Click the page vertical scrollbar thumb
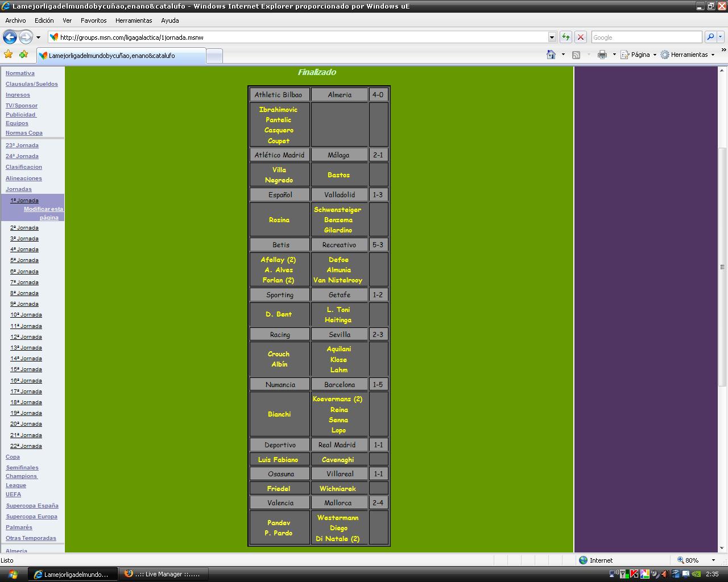 tap(723, 267)
